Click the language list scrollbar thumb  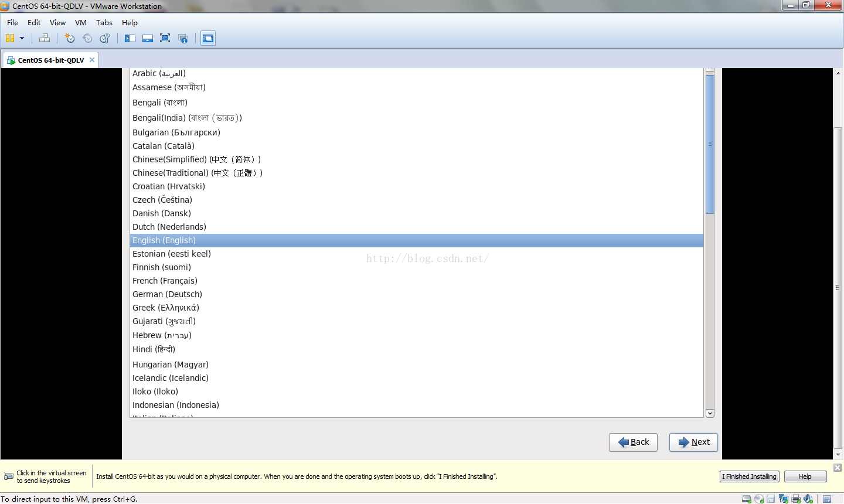click(710, 144)
